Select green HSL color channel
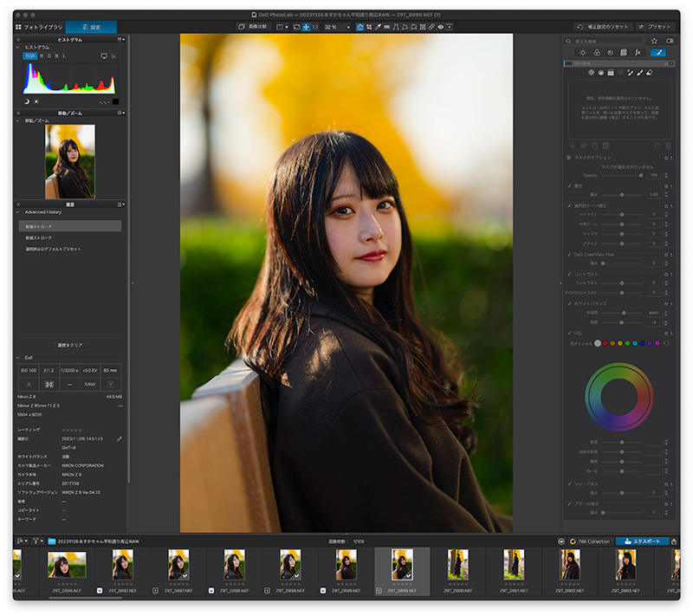 627,343
